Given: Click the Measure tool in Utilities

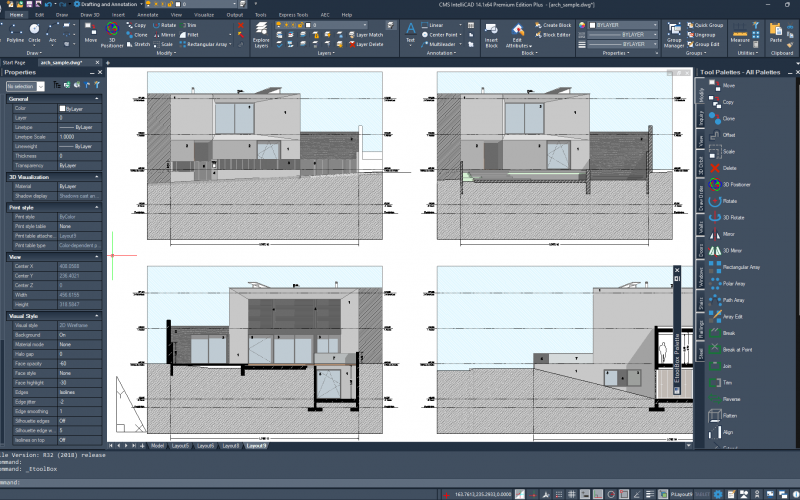Looking at the screenshot, I should click(x=740, y=32).
